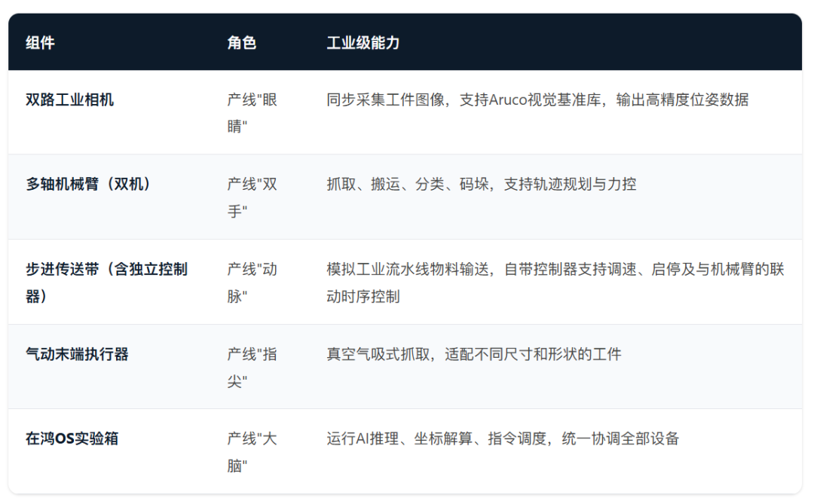Click the 抓取、搬运、分类、码垛 description
The height and width of the screenshot is (504, 814).
point(481,184)
